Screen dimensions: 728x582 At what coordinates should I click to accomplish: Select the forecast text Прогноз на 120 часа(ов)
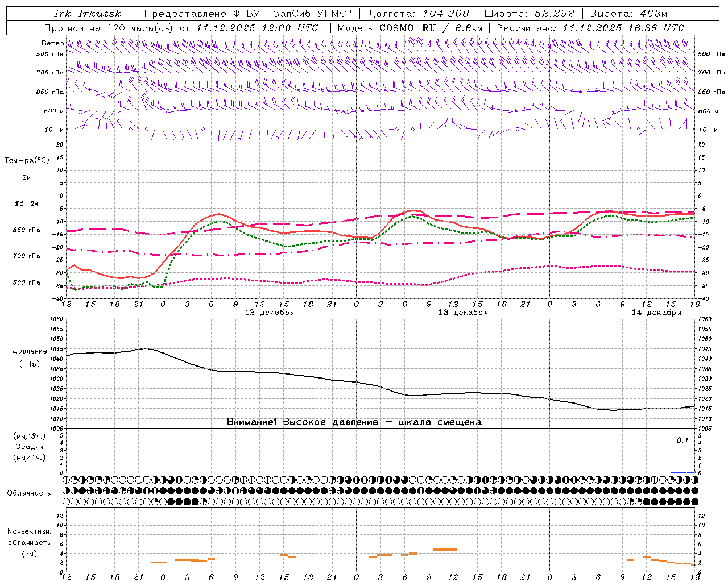pyautogui.click(x=110, y=28)
